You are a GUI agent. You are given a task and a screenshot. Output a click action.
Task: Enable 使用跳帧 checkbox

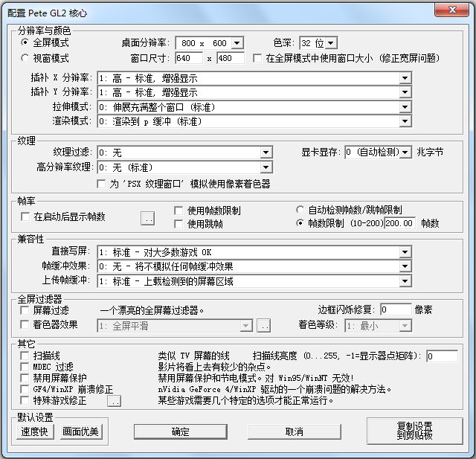coord(178,224)
